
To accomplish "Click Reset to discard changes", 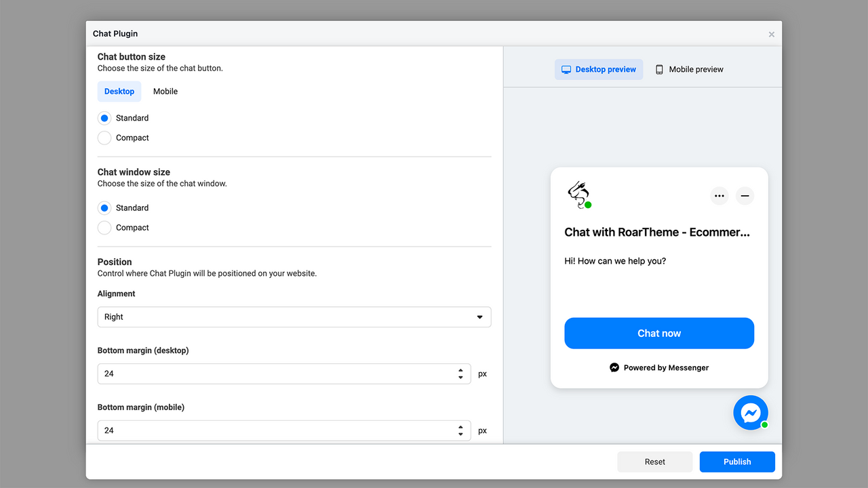I will pos(654,462).
